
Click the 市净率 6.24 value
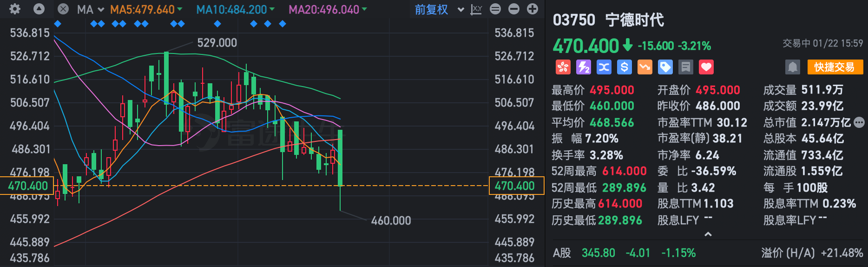click(x=707, y=155)
